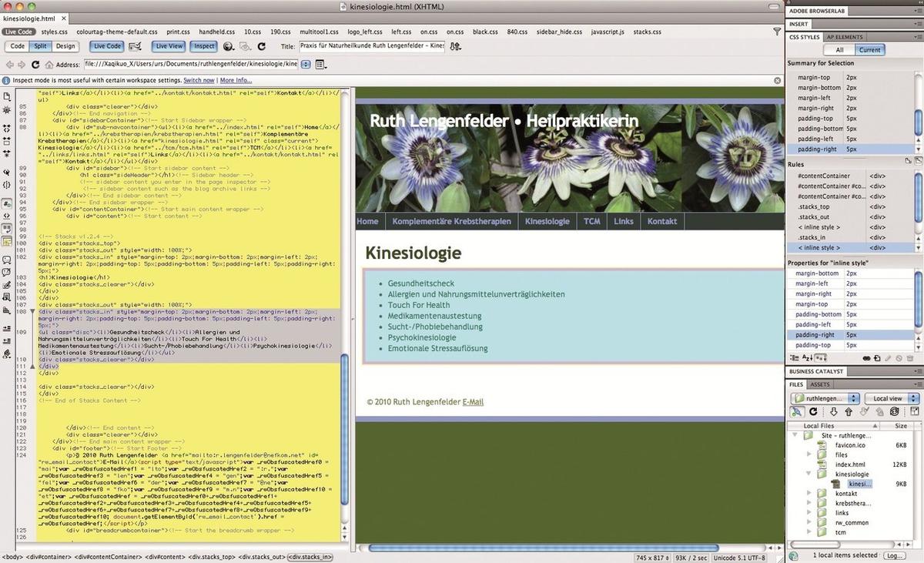924x563 pixels.
Task: Click Komplementäre Krebstherapien nav link in preview
Action: tap(451, 221)
